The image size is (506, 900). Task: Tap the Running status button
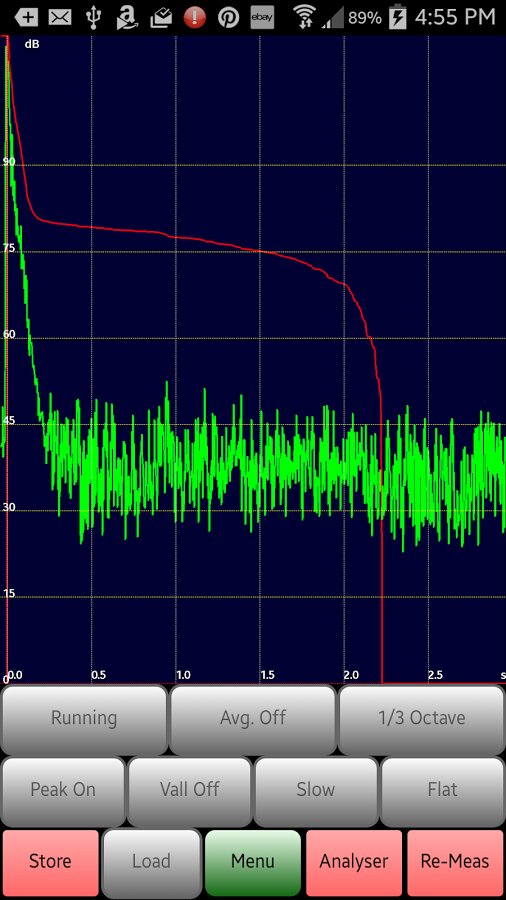point(84,718)
